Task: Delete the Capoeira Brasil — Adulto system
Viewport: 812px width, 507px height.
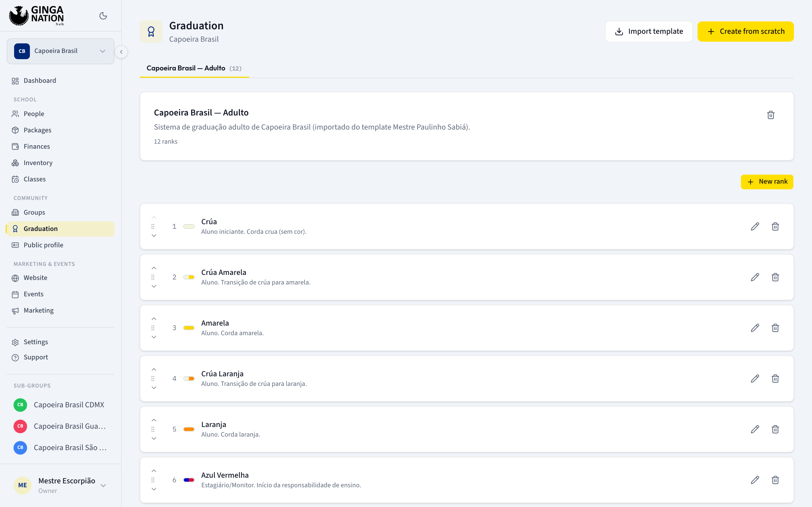Action: coord(771,115)
